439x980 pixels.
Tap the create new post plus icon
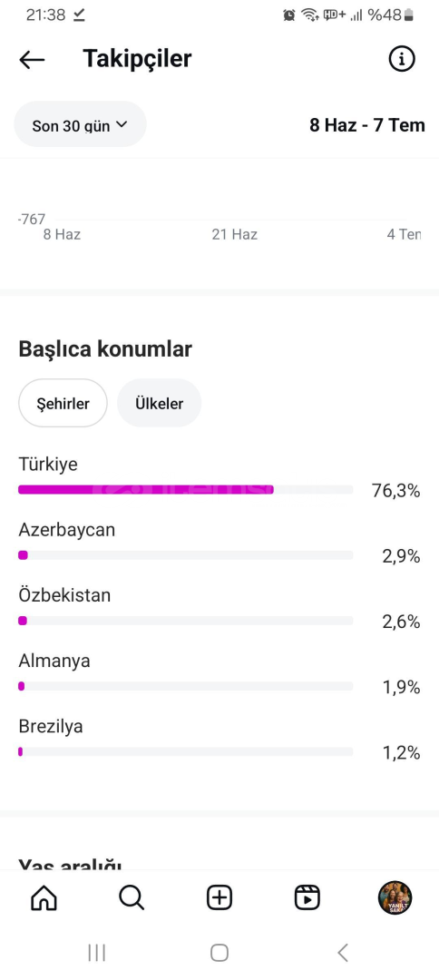click(x=219, y=898)
